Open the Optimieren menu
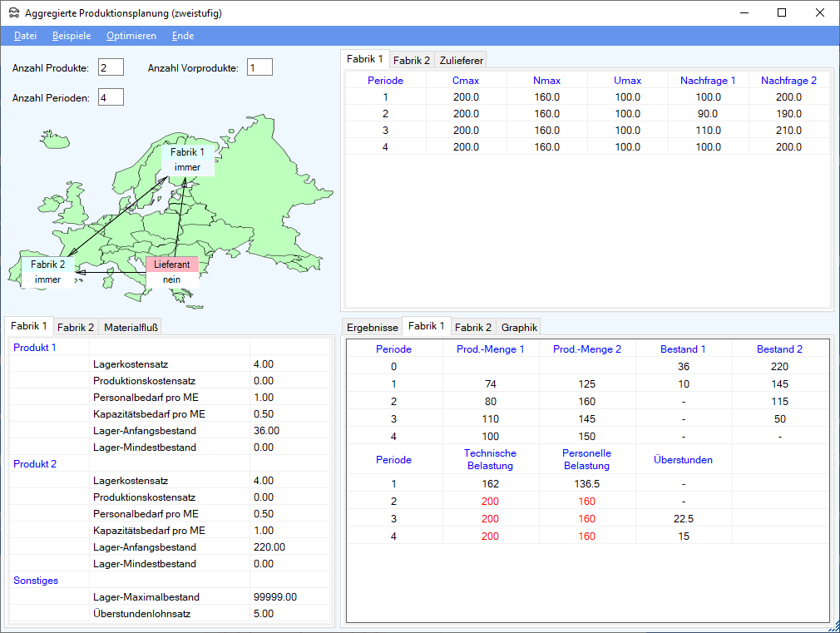The image size is (840, 633). (131, 36)
